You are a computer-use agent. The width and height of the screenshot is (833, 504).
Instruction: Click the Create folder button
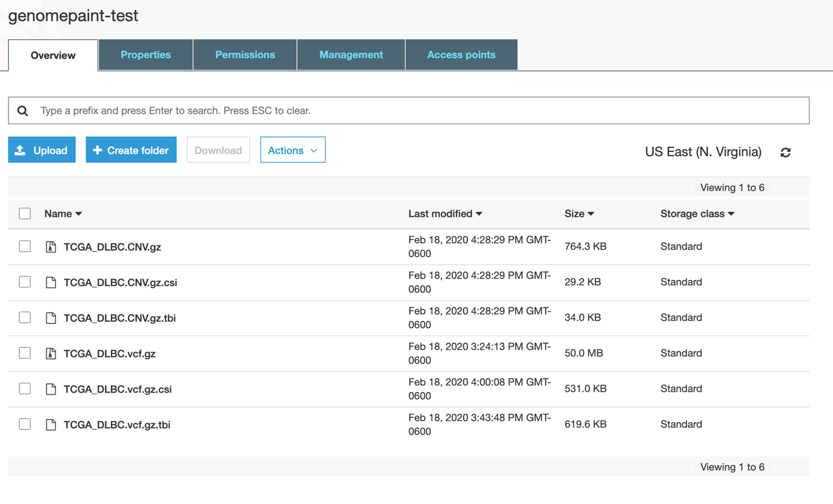point(131,150)
